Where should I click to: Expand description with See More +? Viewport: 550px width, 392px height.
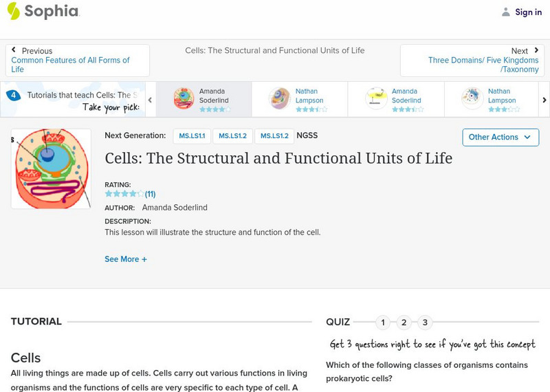[x=126, y=259]
